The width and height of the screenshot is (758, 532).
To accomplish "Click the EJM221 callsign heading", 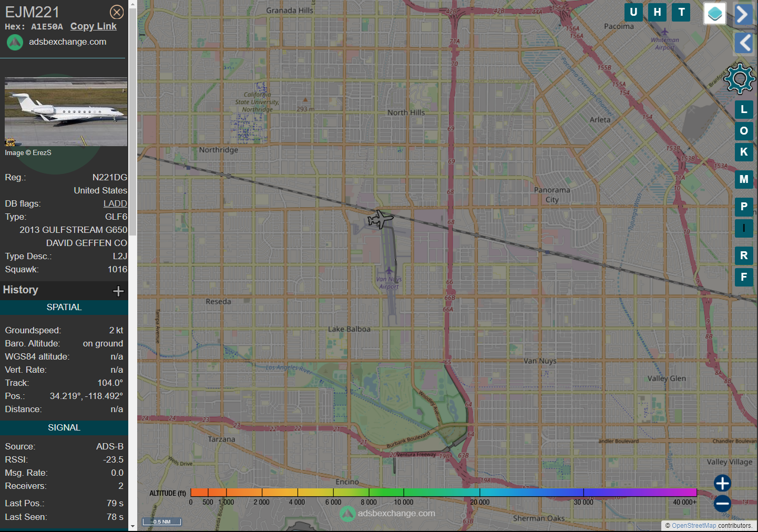I will [32, 12].
